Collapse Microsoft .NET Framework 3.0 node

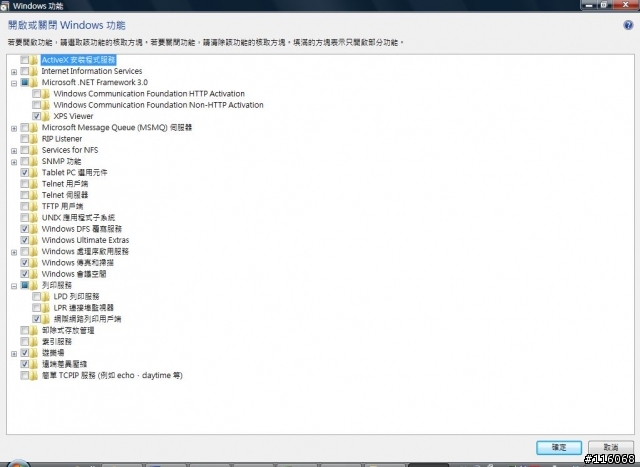point(14,83)
